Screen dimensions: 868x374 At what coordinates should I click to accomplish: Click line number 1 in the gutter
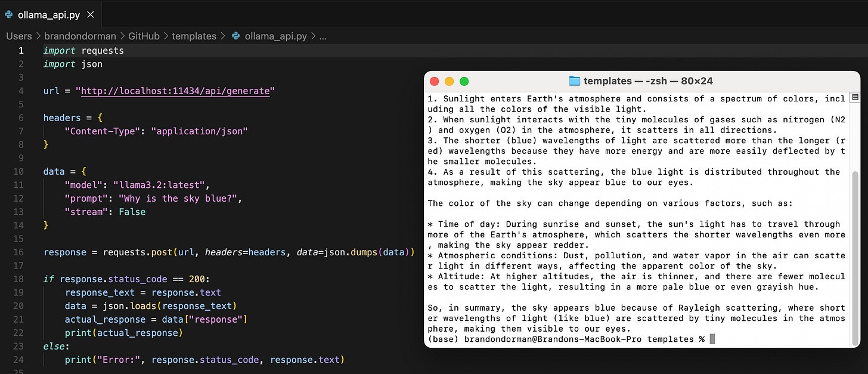21,51
